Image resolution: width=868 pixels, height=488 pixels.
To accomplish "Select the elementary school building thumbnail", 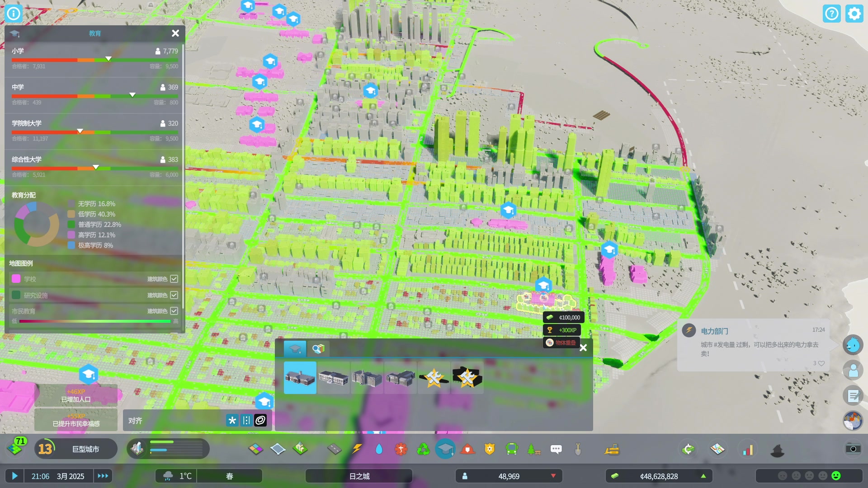I will click(300, 378).
